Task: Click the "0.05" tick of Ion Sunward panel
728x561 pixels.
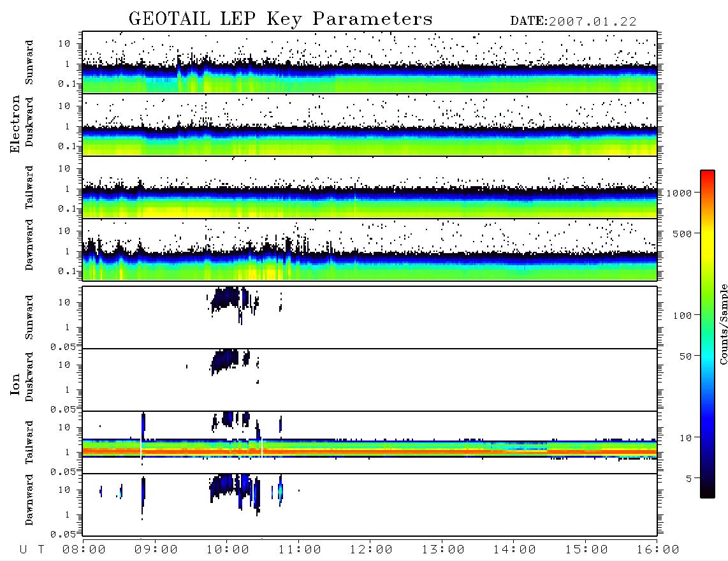Action: coord(62,347)
